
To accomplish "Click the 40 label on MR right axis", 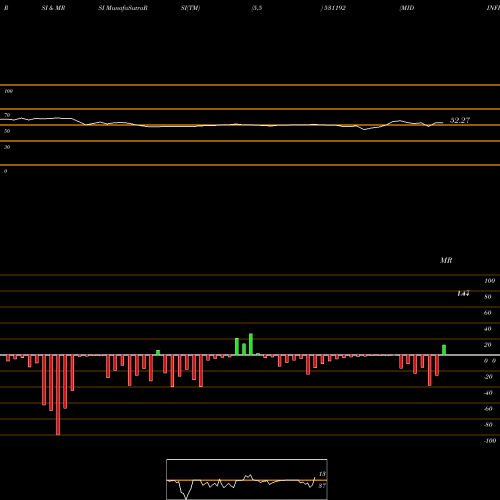I will pyautogui.click(x=488, y=329).
